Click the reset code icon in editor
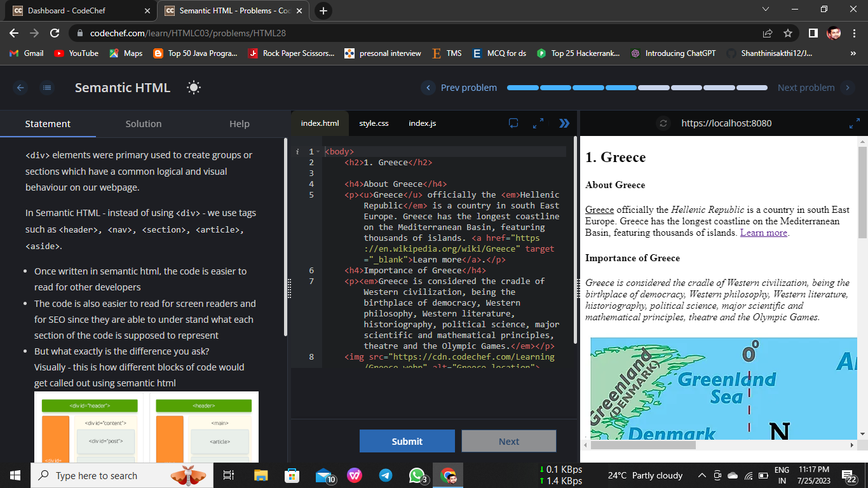 click(513, 123)
